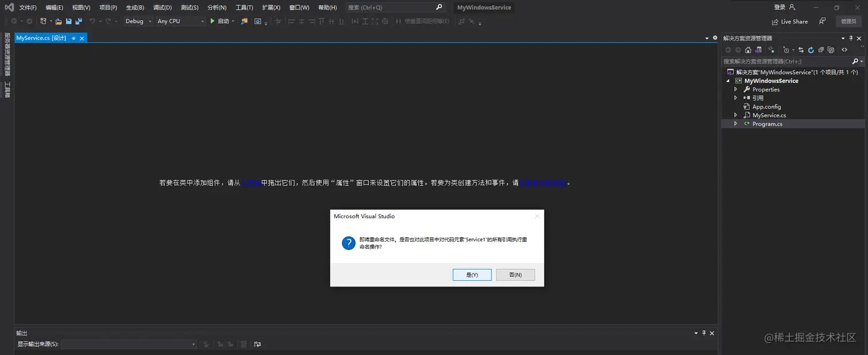Click the Live Share button
Viewport: 868px width, 355px height.
coord(789,21)
